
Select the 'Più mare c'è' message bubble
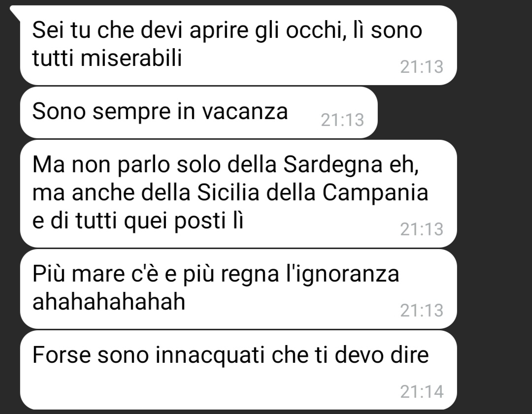click(x=238, y=289)
